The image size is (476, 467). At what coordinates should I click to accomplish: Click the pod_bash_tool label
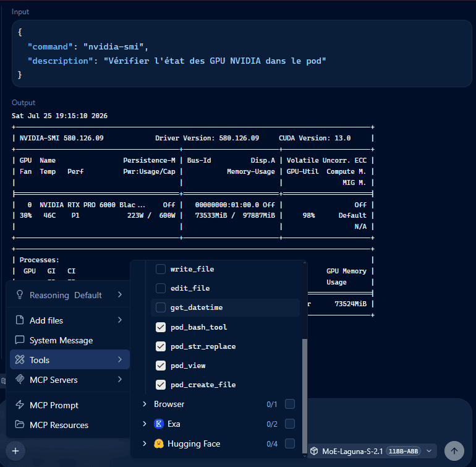[198, 327]
